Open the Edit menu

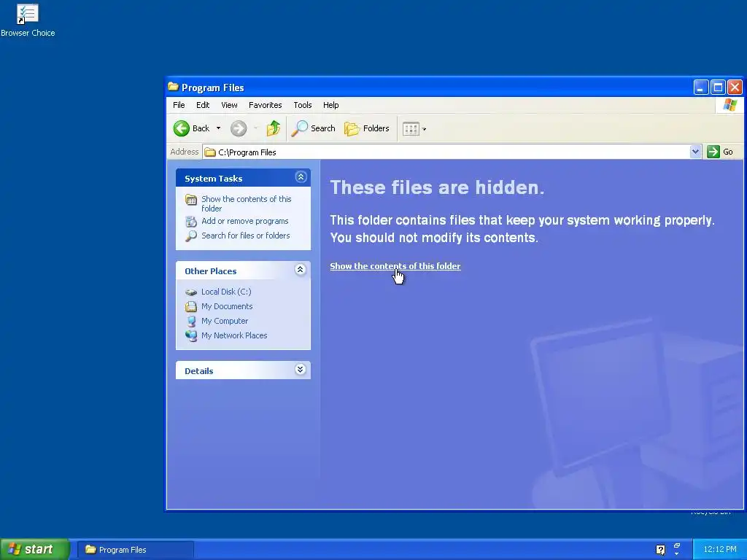(x=203, y=105)
